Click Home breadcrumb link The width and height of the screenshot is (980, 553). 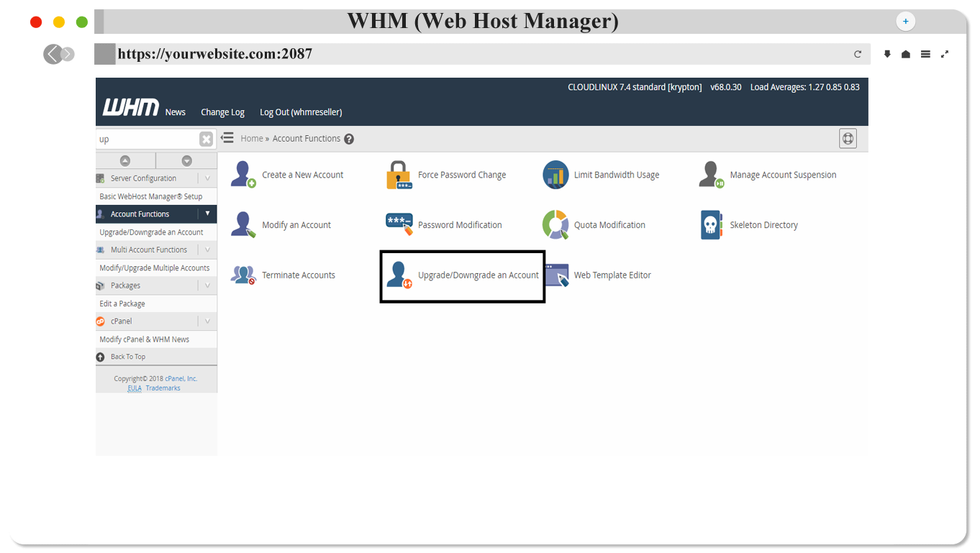click(x=252, y=139)
